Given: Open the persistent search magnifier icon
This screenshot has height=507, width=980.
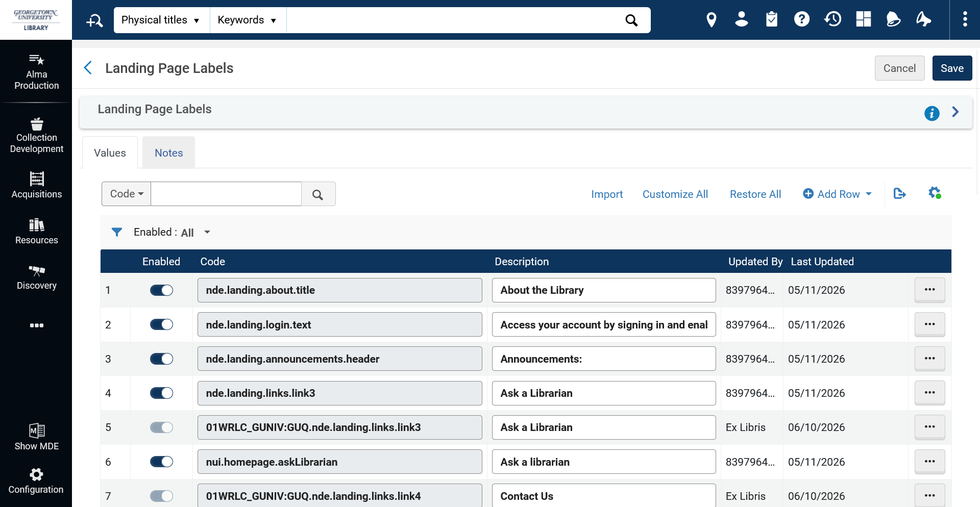Looking at the screenshot, I should point(94,20).
